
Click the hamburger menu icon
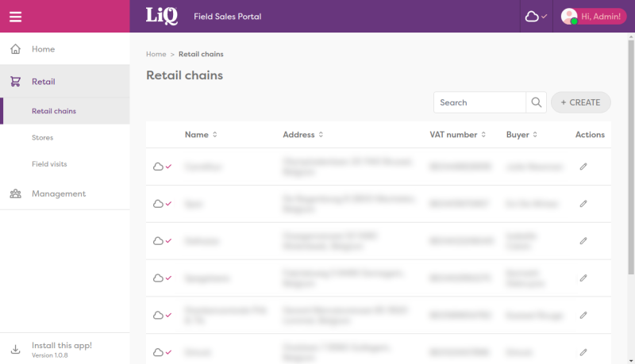coord(16,17)
